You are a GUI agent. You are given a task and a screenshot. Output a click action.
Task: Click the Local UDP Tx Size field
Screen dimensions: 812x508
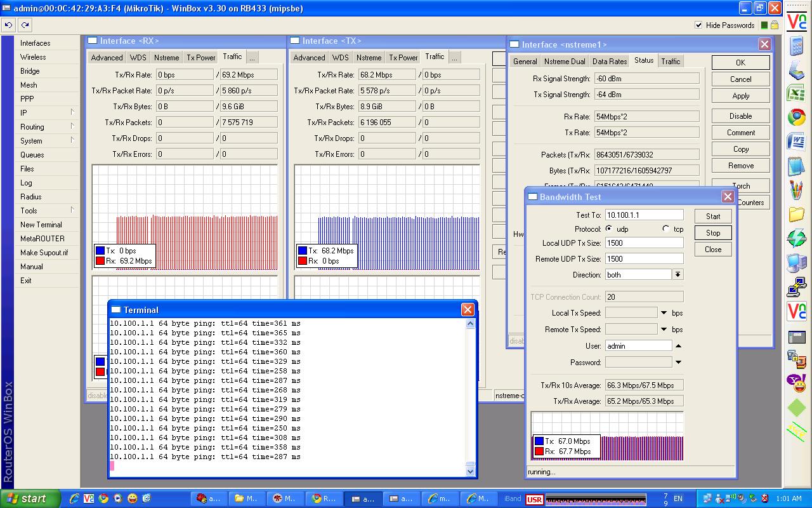pyautogui.click(x=644, y=243)
